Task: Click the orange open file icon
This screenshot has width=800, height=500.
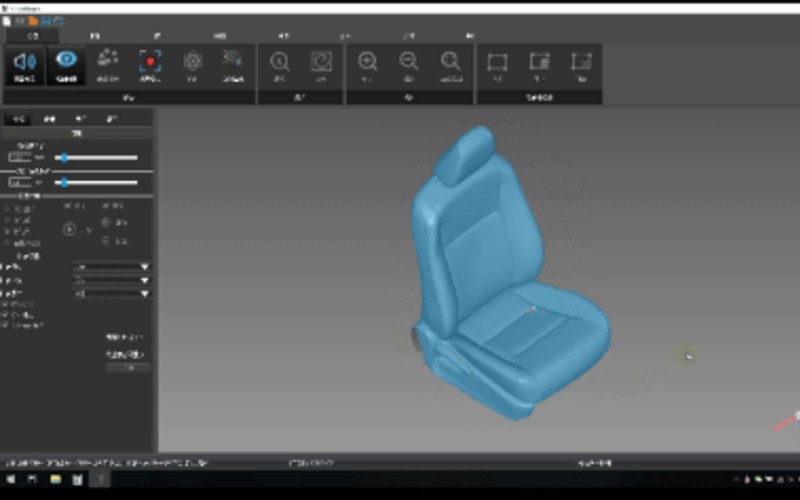Action: click(x=33, y=21)
